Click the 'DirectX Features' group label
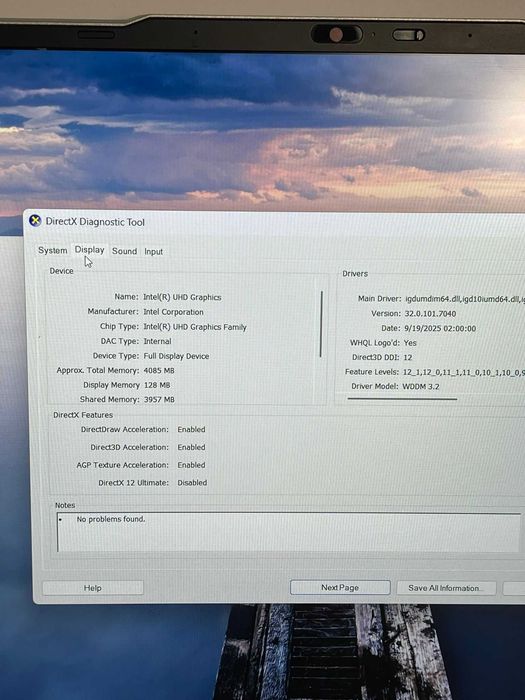Image resolution: width=525 pixels, height=700 pixels. click(83, 415)
